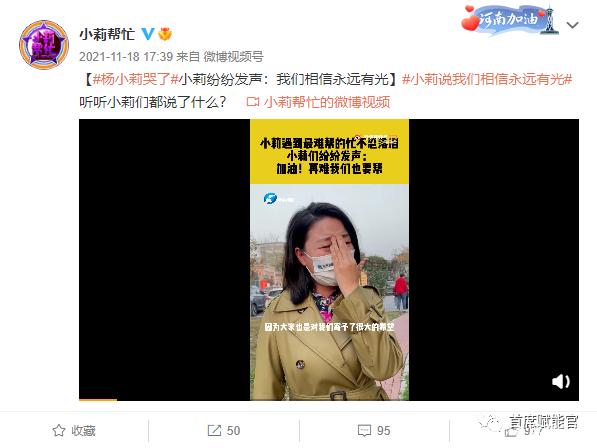Open the 微博视频号 source link
This screenshot has width=597, height=448.
[233, 57]
